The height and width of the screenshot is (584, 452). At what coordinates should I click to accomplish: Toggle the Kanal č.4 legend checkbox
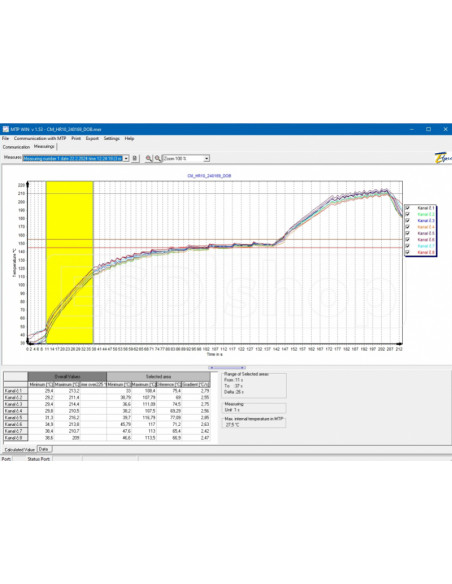point(408,227)
